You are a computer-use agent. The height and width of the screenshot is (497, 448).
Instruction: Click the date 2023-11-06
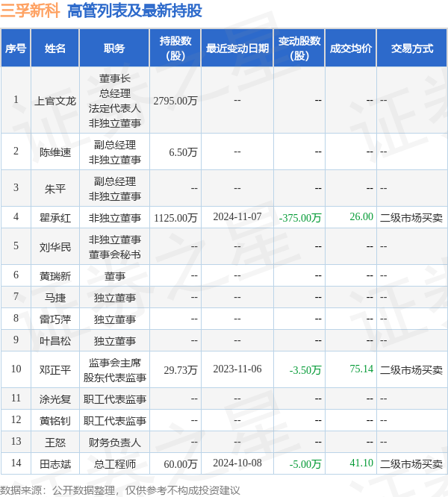(237, 369)
